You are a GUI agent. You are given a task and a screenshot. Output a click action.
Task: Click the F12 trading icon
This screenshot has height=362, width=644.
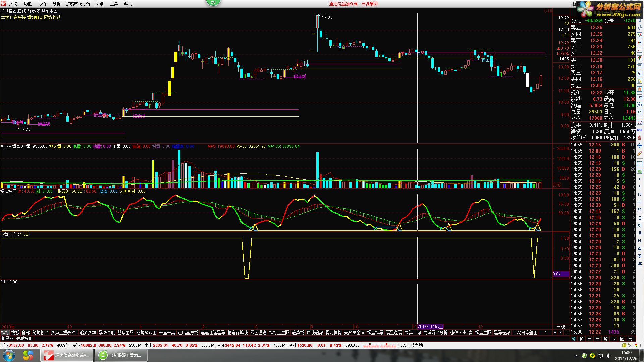coord(640,97)
